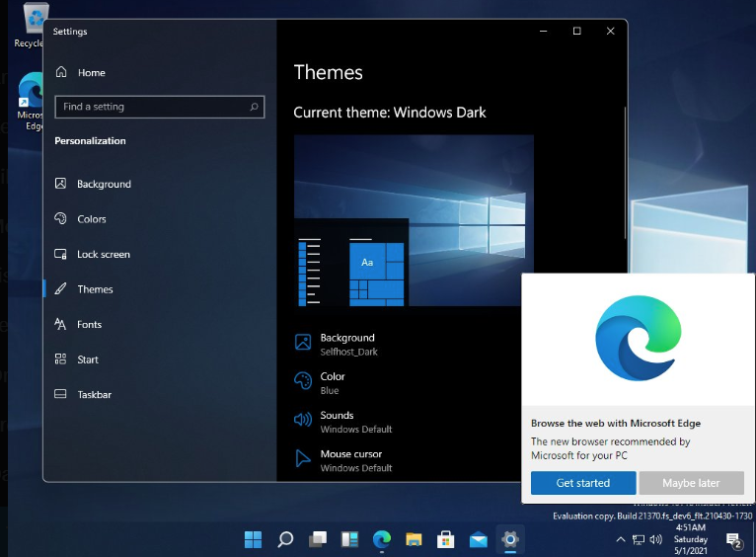Go to Fonts settings

[89, 324]
